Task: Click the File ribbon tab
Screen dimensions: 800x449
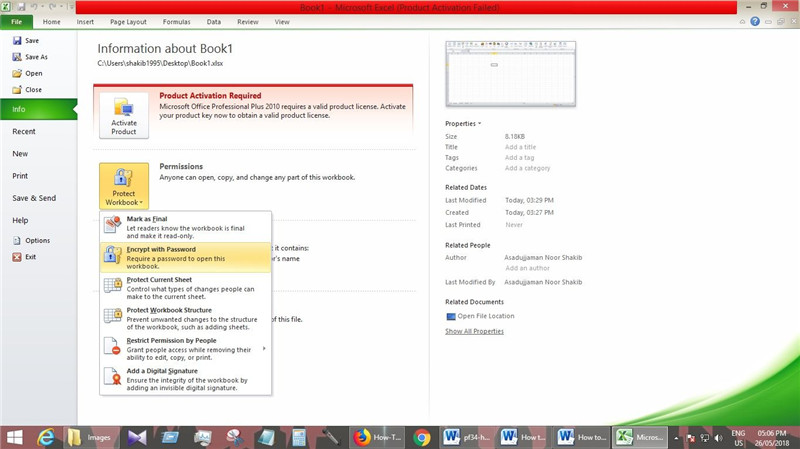Action: (17, 22)
